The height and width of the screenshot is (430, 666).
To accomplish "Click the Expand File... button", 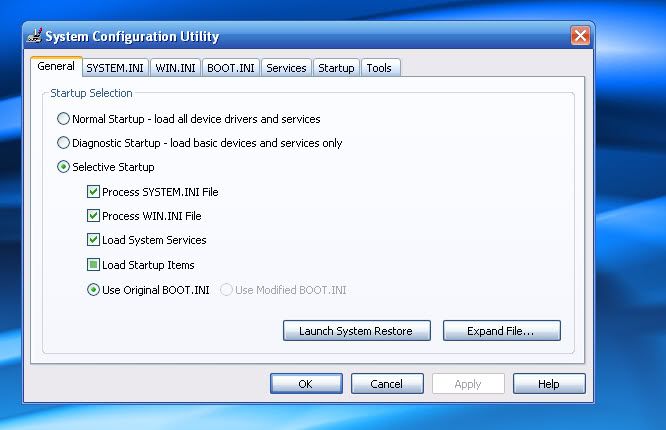I will click(x=502, y=331).
